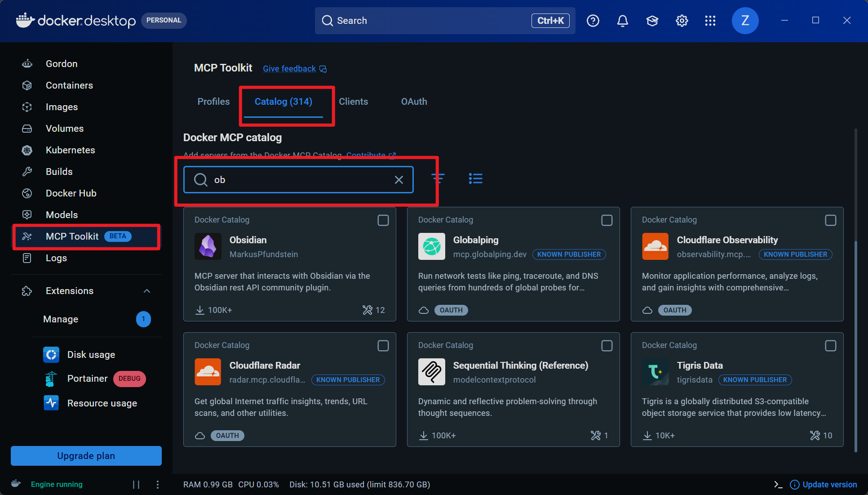Open Docker Hub in sidebar
Image resolution: width=868 pixels, height=495 pixels.
86,193
